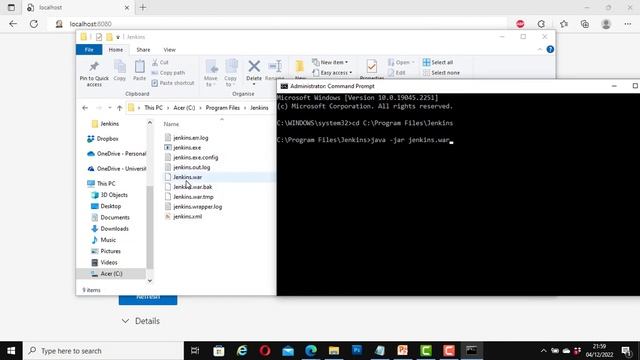Click Name column header in file list
Screen dimensions: 640x360
coord(171,124)
